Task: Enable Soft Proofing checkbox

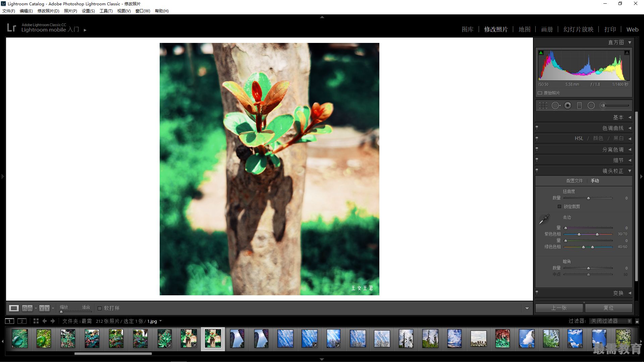Action: tap(100, 308)
